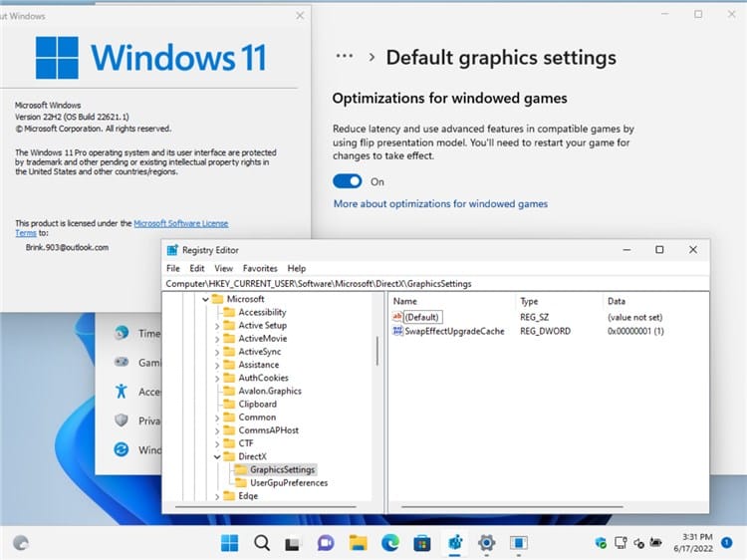Open the Edit menu in Registry Editor
Screen dimensions: 747x560
197,268
